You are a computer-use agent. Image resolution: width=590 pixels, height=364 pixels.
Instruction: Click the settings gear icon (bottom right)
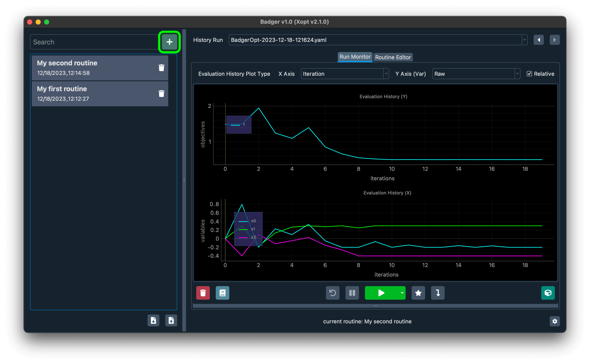(555, 321)
